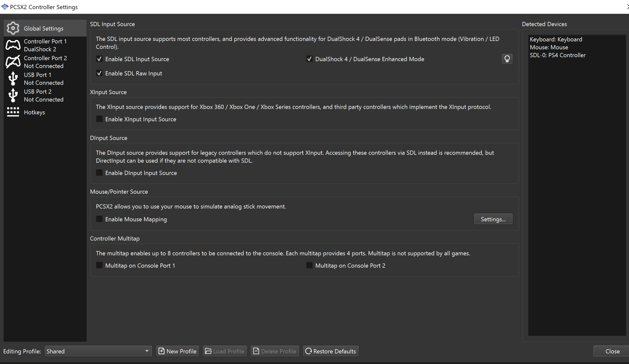Viewport: 629px width, 364px height.
Task: Select the Controller Port 1 gamepad icon
Action: [x=13, y=45]
